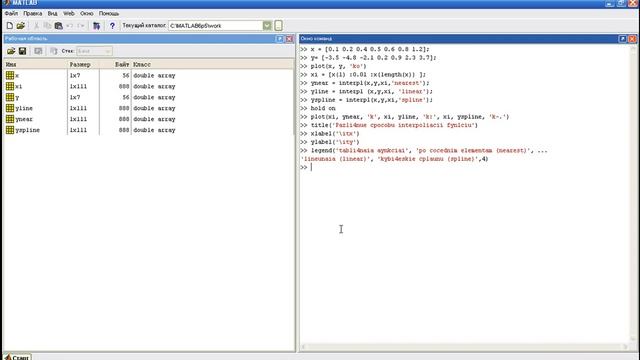Open the Web menu
The height and width of the screenshot is (360, 640).
69,13
